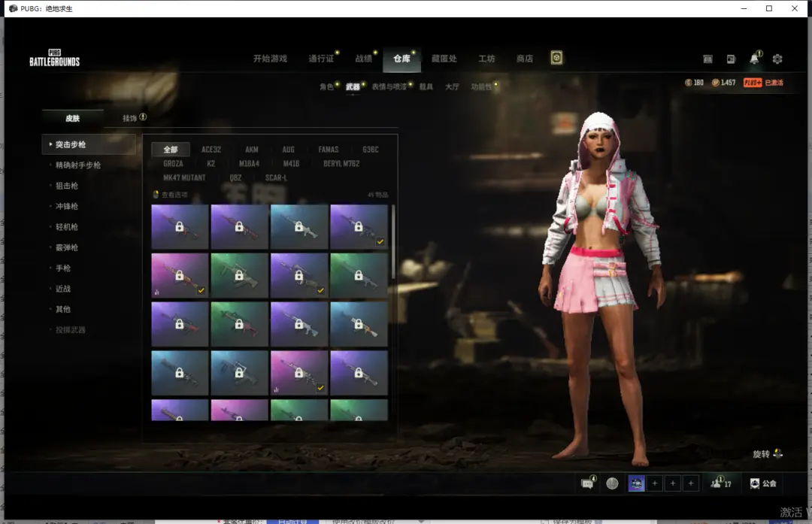Switch to the 功能性 sub-tab
812x524 pixels.
pos(482,86)
